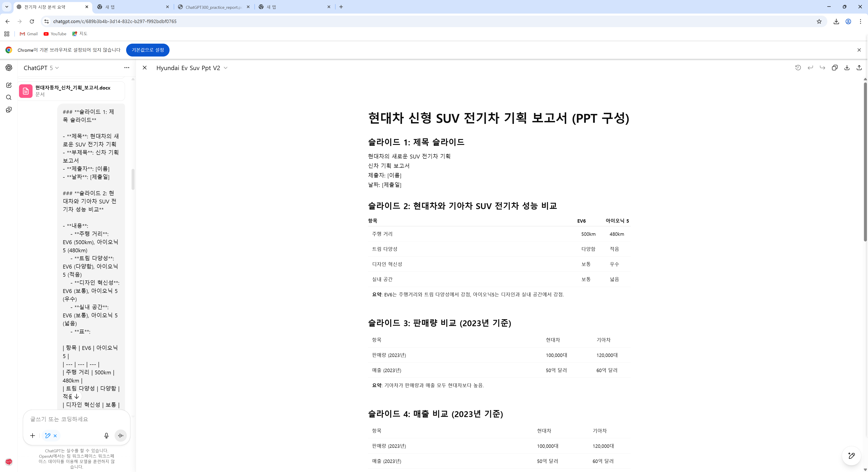Open Chrome profile icon
The width and height of the screenshot is (868, 472).
[x=849, y=21]
